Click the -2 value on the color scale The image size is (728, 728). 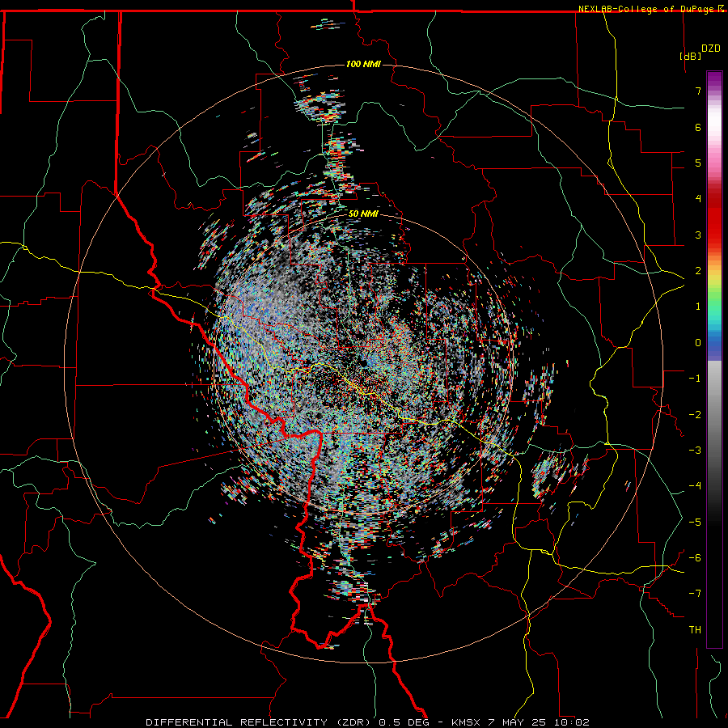(695, 415)
